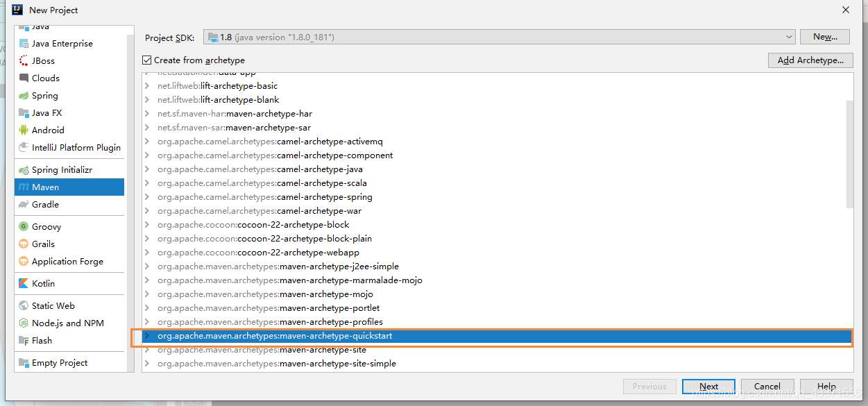Click the Spring Initializr icon

click(24, 169)
